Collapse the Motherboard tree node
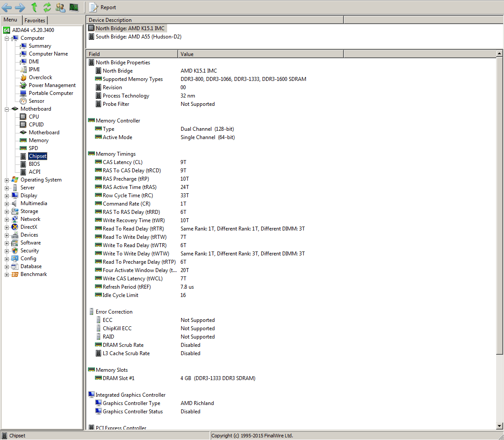 pos(7,109)
